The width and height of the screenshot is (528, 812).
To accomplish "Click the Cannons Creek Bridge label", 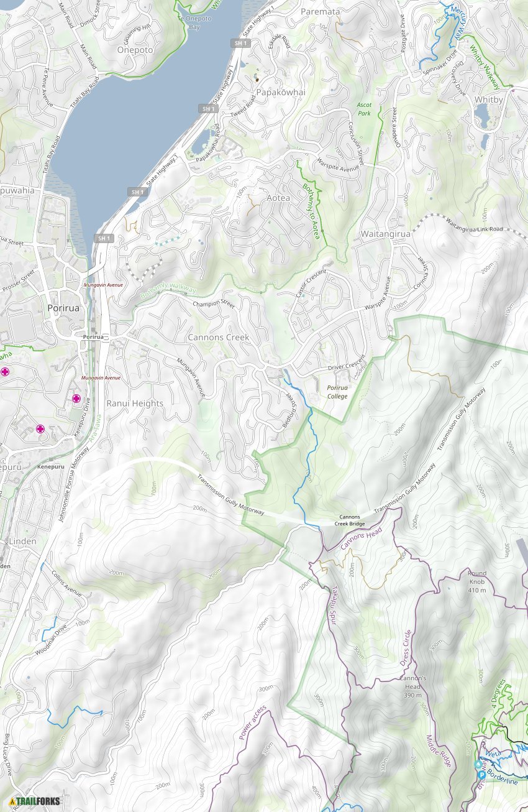I will (351, 520).
